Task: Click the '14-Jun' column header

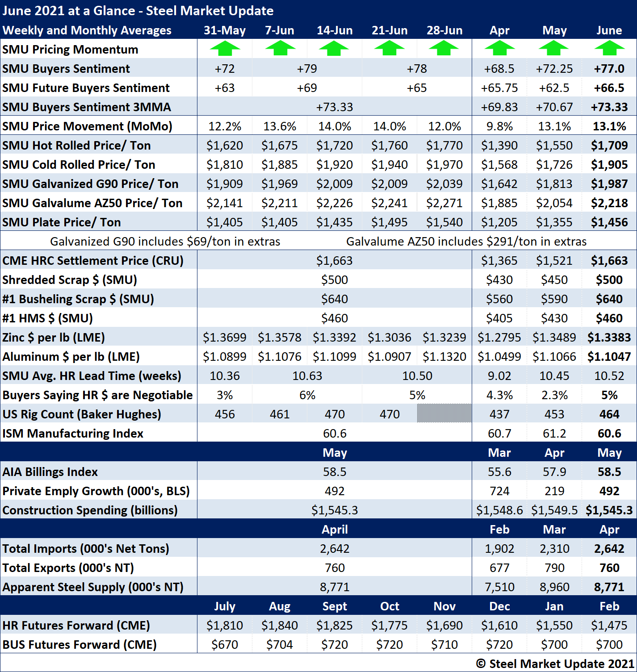Action: click(335, 30)
